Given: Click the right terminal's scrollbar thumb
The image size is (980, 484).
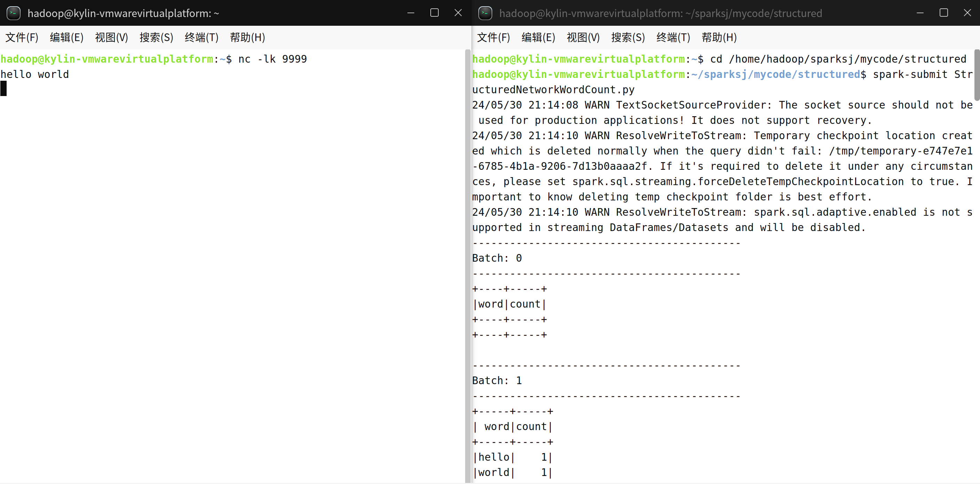Looking at the screenshot, I should [976, 74].
